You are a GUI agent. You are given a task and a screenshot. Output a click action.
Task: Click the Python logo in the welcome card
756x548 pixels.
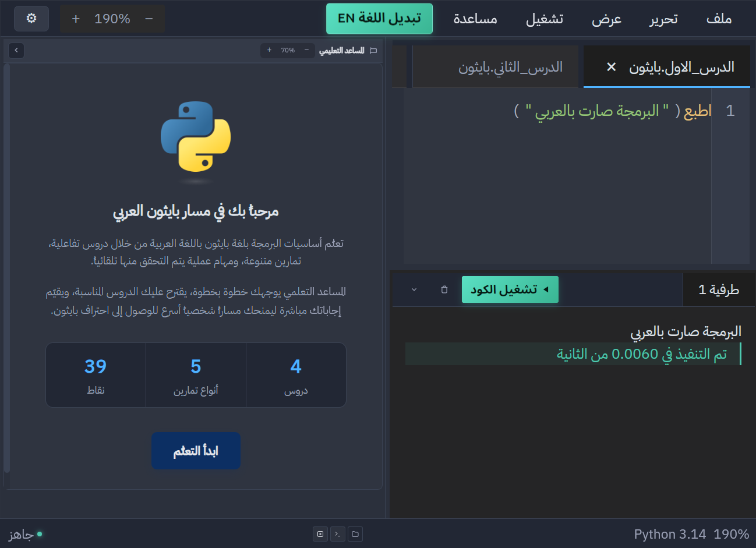(196, 137)
